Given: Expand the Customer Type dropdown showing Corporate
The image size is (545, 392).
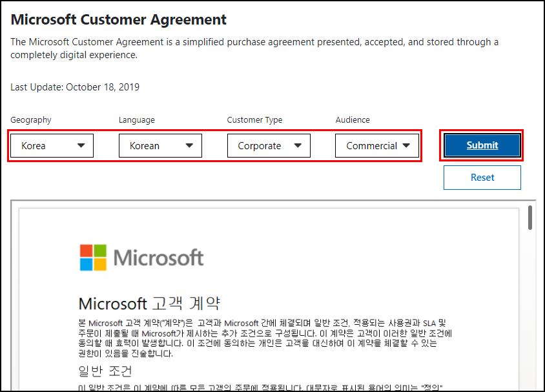Looking at the screenshot, I should point(269,145).
